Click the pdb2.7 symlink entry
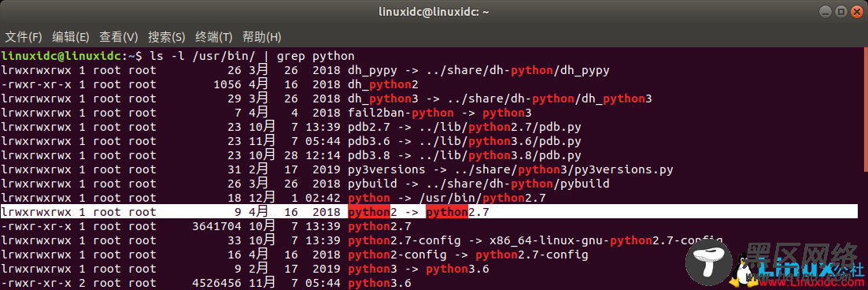 [464, 128]
